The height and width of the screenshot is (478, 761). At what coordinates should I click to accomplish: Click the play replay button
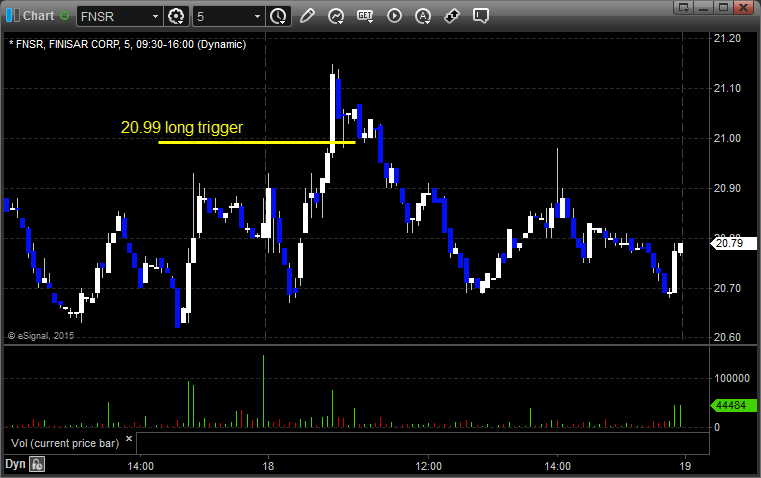394,16
